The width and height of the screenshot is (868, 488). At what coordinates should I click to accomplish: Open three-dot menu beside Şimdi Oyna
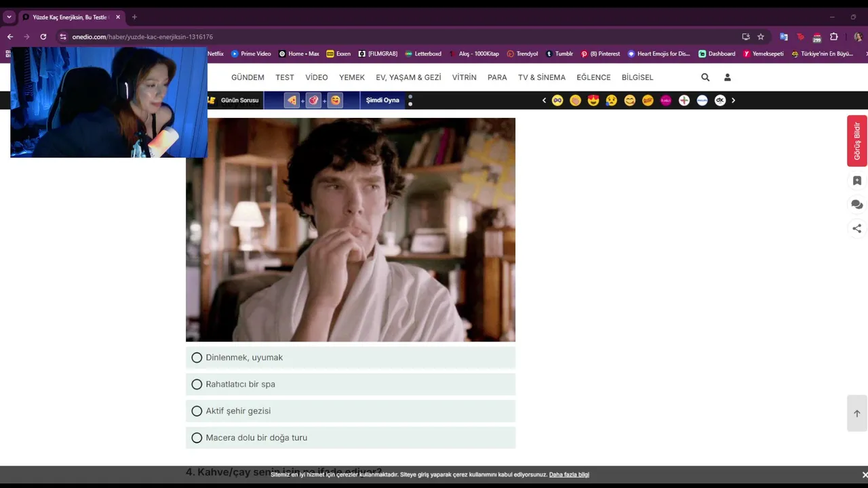click(x=410, y=100)
